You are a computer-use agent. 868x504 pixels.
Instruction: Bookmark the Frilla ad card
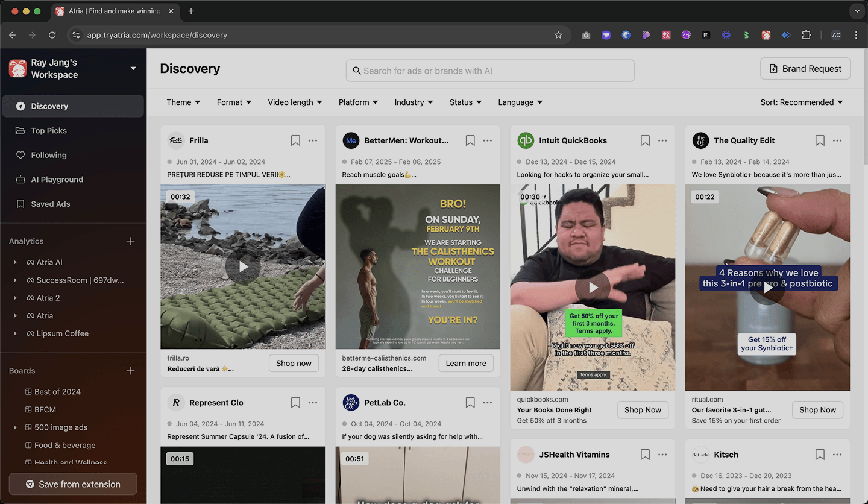tap(295, 140)
